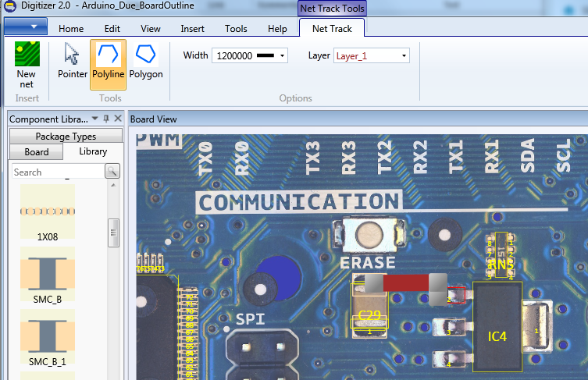Image resolution: width=588 pixels, height=380 pixels.
Task: Click the search magnifier icon
Action: point(112,171)
